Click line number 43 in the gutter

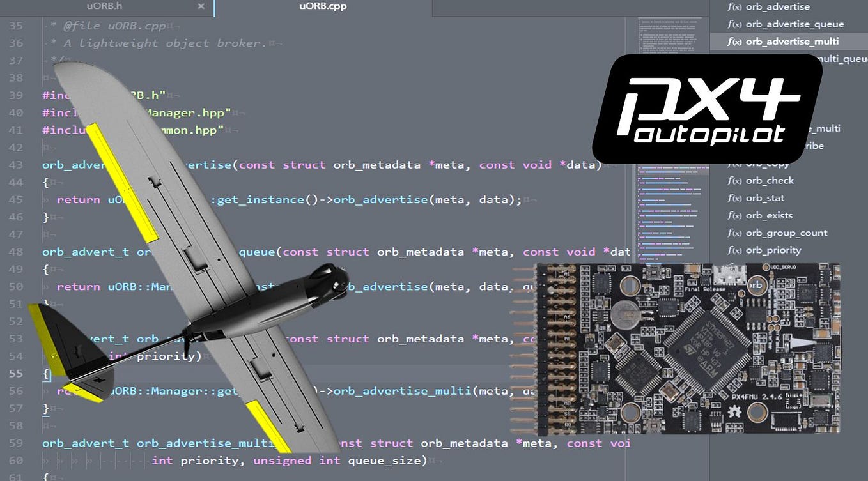[x=16, y=165]
